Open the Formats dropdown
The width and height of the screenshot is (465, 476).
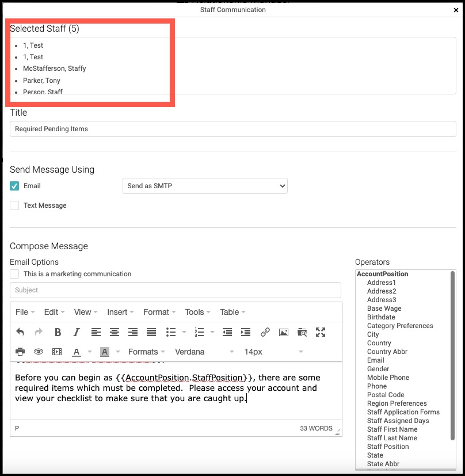(x=146, y=352)
